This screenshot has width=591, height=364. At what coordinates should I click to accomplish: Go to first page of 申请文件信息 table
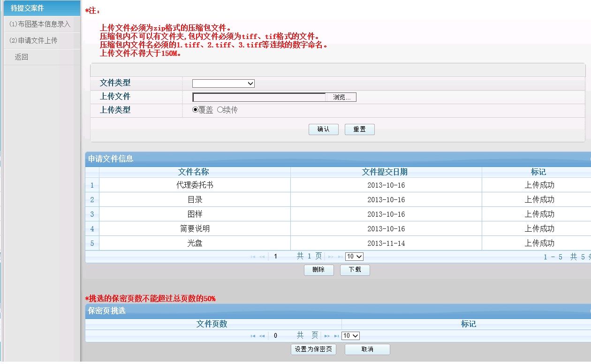tap(253, 257)
